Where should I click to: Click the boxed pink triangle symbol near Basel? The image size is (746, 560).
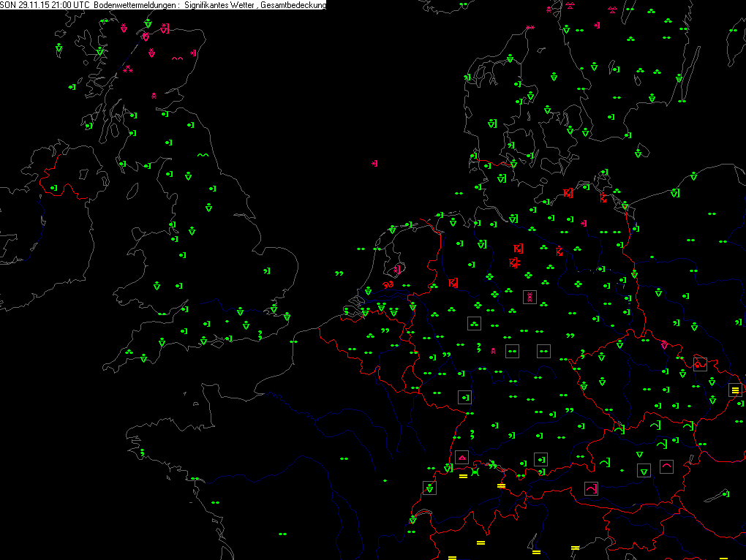(462, 457)
